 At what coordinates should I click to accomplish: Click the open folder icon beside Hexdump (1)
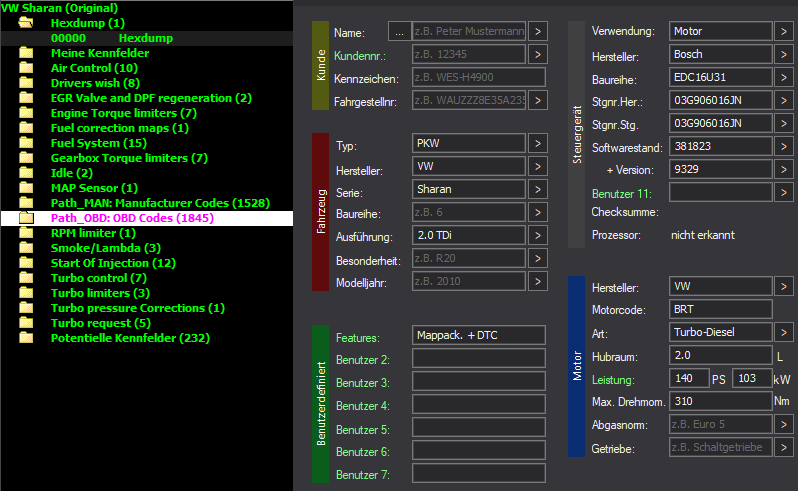(x=27, y=23)
